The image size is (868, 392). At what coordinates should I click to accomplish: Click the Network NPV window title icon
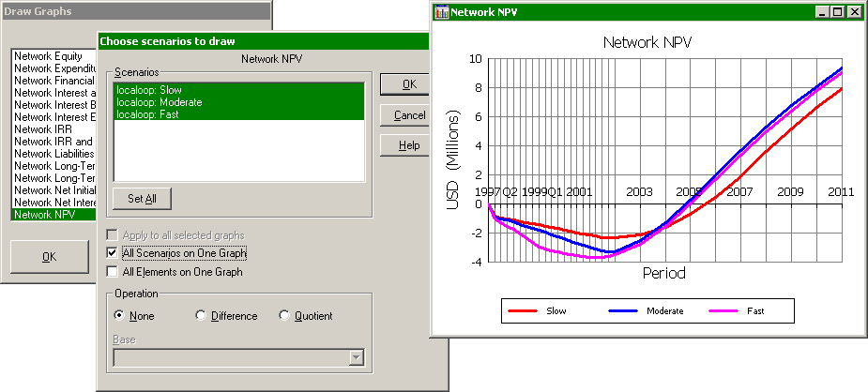(442, 13)
